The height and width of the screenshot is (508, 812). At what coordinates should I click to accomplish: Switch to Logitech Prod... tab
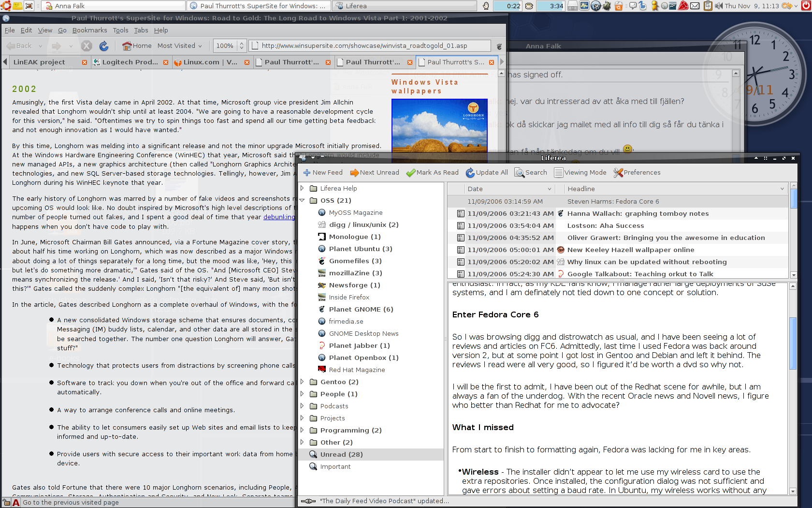(130, 62)
